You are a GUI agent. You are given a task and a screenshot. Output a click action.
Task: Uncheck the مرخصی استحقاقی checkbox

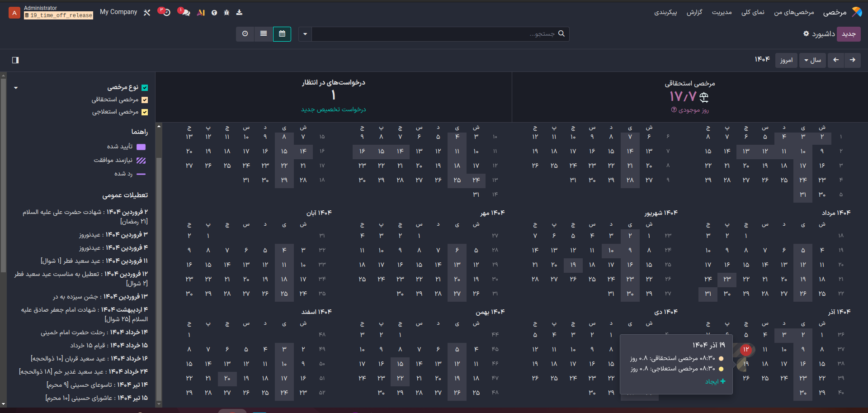point(145,100)
